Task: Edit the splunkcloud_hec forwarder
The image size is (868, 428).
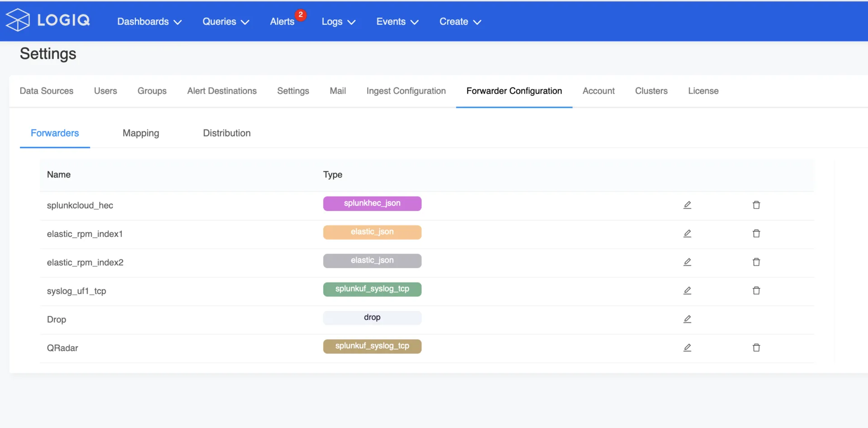Action: 687,205
